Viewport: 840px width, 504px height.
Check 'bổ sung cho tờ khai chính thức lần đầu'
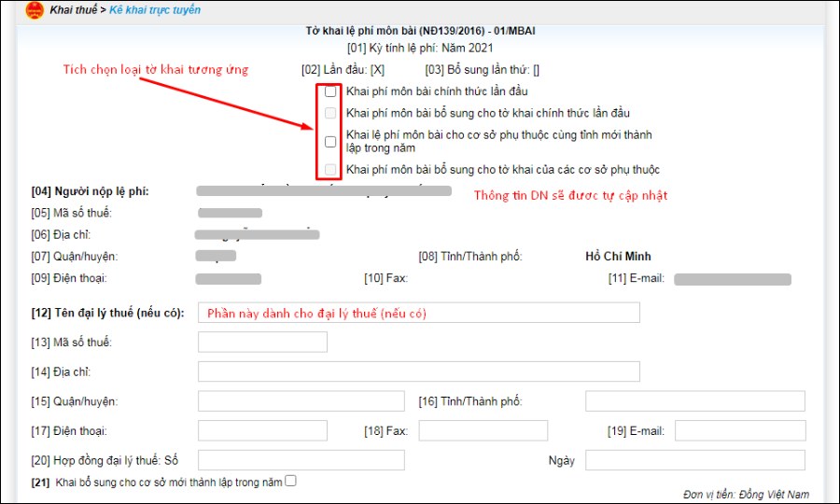pos(330,113)
